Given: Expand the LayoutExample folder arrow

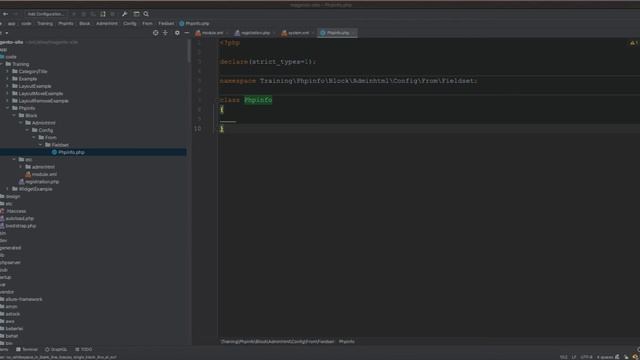Looking at the screenshot, I should 7,86.
